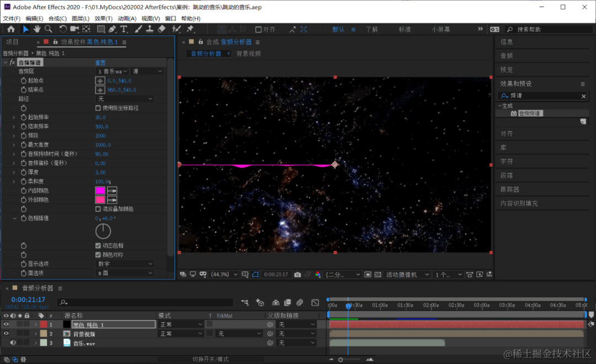The width and height of the screenshot is (596, 364).
Task: Select the Eraser tool
Action: click(162, 29)
